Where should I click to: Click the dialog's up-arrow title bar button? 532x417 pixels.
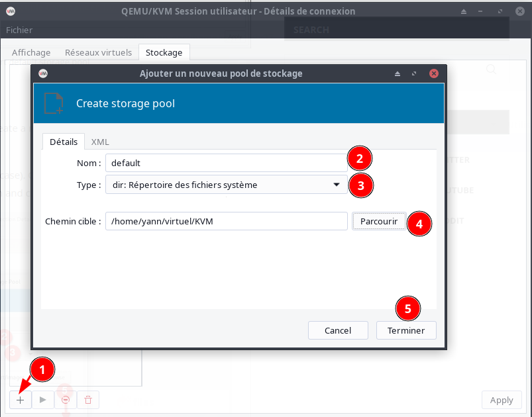click(x=398, y=73)
